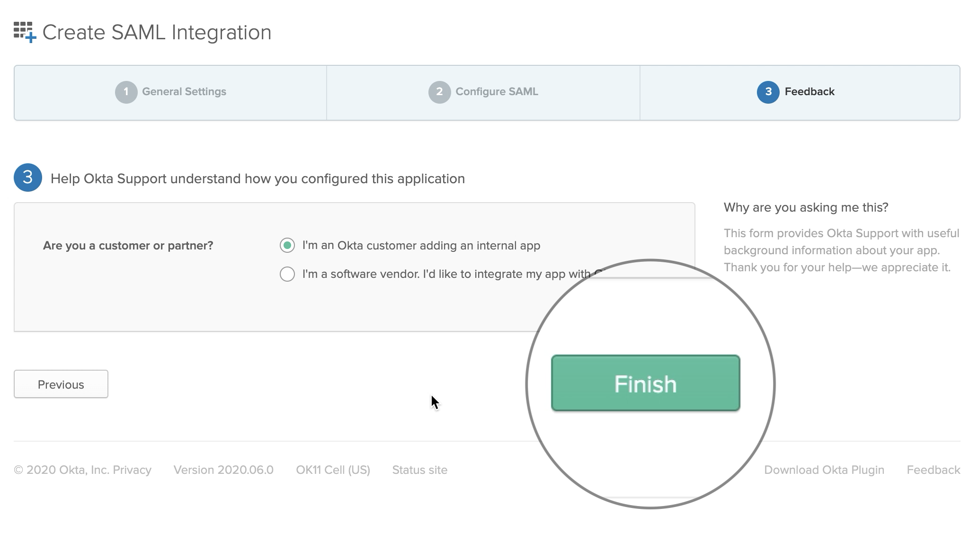Screen dimensions: 978x560
Task: Open the Status site link
Action: [419, 470]
